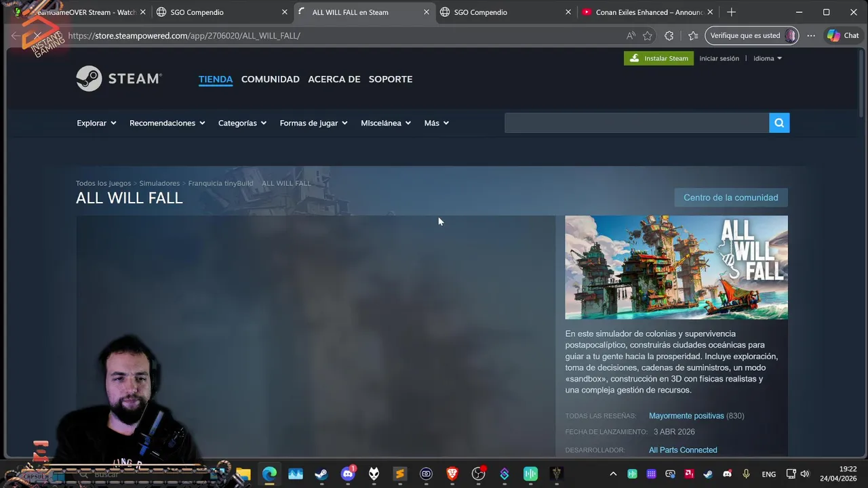Click the iniciar sesión link
The height and width of the screenshot is (488, 868).
(719, 58)
